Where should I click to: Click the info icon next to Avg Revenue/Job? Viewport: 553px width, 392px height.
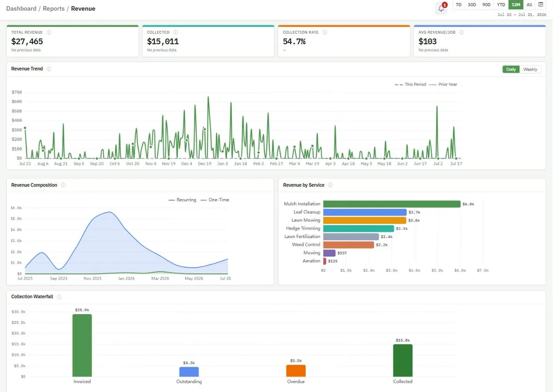461,33
